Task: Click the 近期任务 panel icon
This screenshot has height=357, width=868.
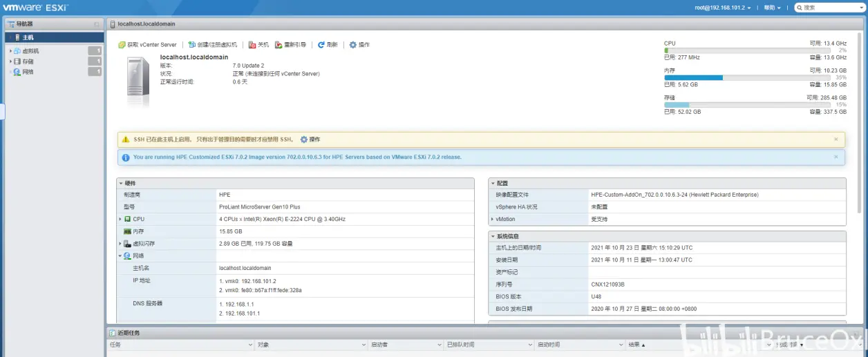Action: [113, 333]
